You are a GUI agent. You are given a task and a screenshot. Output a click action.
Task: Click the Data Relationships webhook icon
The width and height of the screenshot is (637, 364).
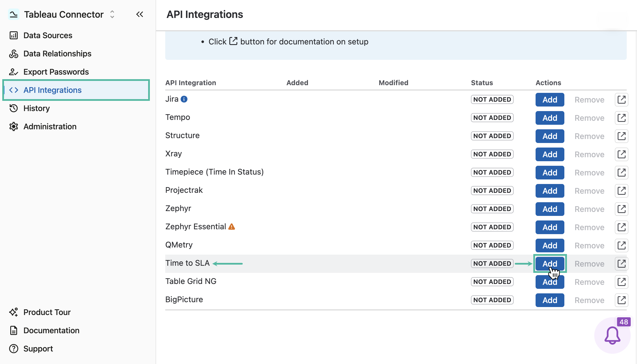click(x=14, y=54)
